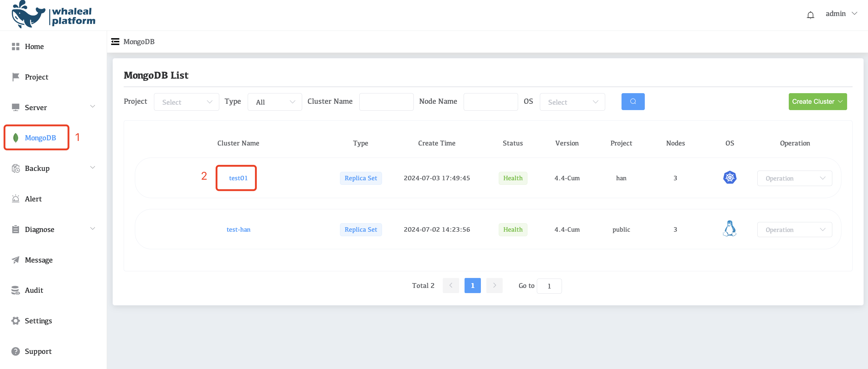The width and height of the screenshot is (868, 369).
Task: Click the Audit database icon
Action: pos(15,290)
